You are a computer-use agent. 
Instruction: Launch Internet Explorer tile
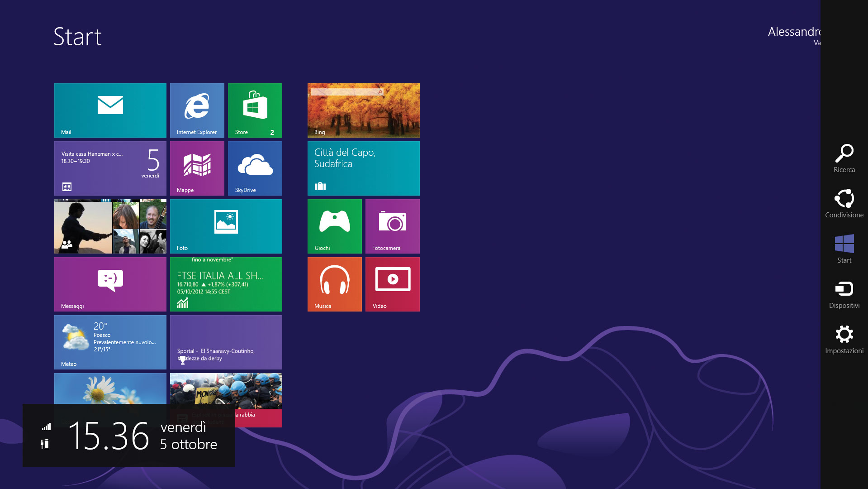(x=197, y=110)
